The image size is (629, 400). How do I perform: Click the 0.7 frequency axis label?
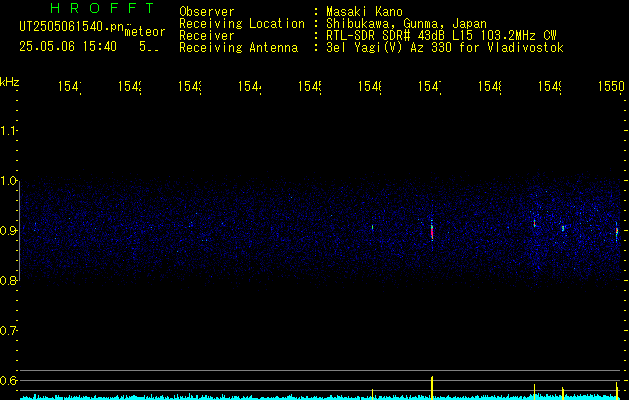[8, 330]
